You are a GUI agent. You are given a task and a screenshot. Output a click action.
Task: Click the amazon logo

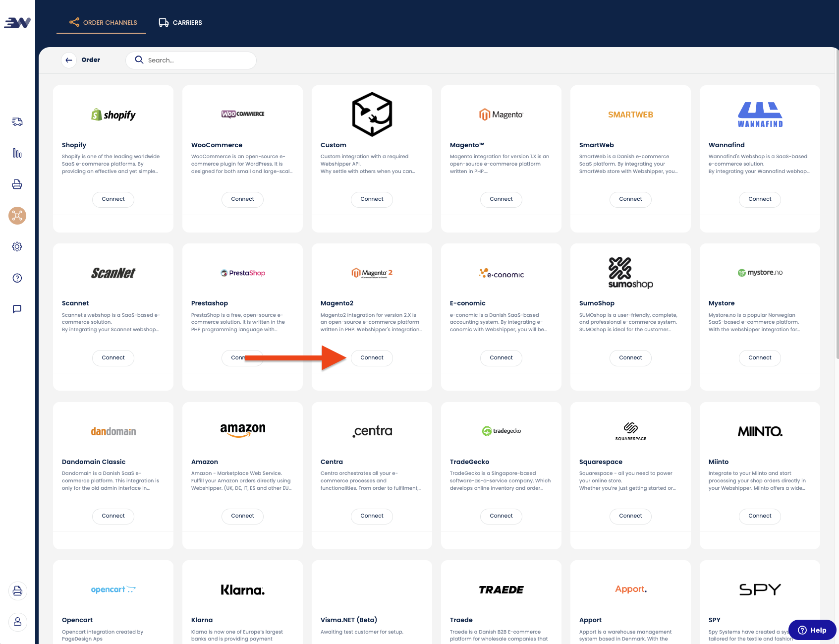242,430
